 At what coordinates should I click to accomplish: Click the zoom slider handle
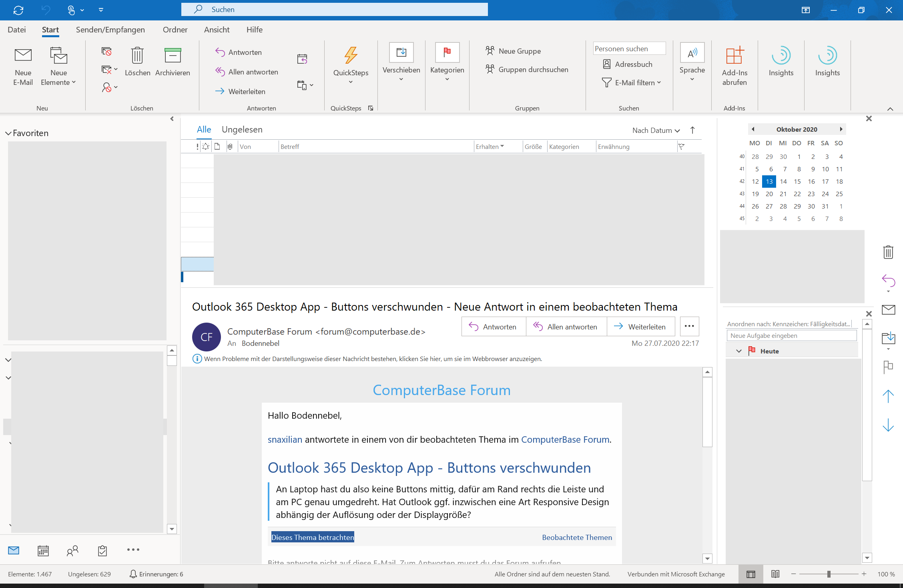tap(829, 574)
